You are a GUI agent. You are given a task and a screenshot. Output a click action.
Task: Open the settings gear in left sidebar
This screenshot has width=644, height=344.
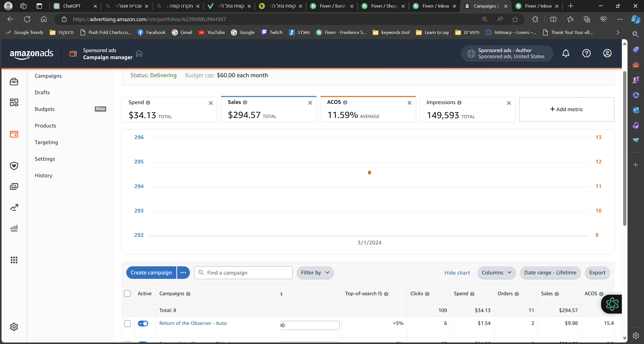14,327
